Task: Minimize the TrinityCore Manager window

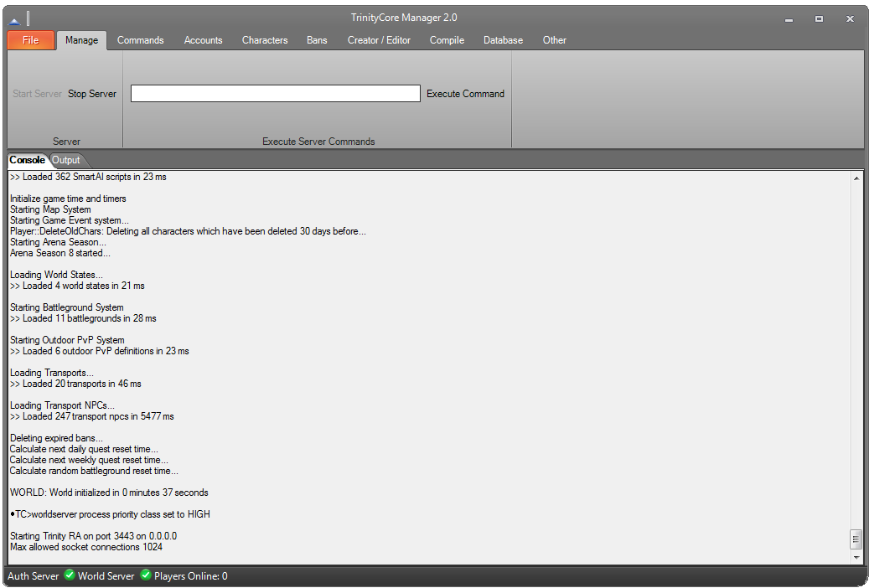Action: click(x=789, y=18)
